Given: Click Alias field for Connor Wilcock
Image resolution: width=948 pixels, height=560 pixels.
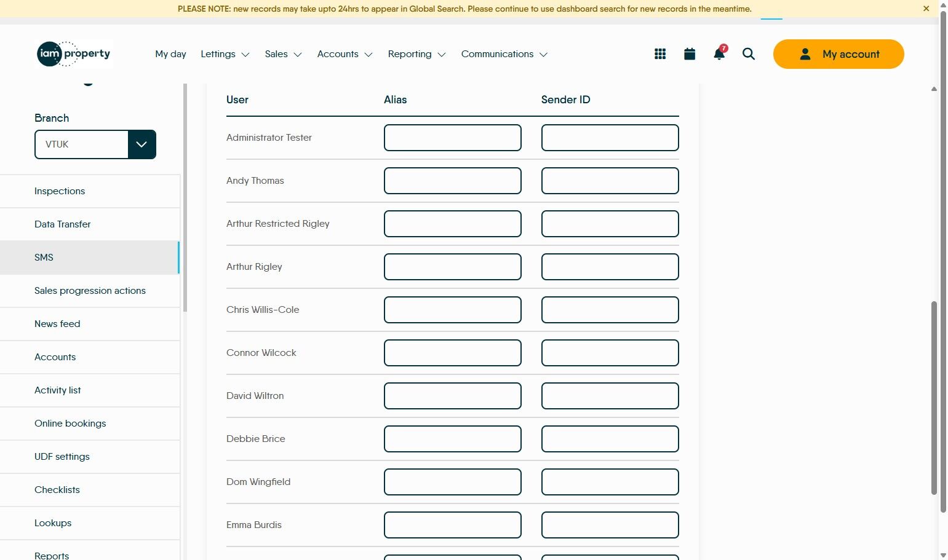Looking at the screenshot, I should (453, 353).
